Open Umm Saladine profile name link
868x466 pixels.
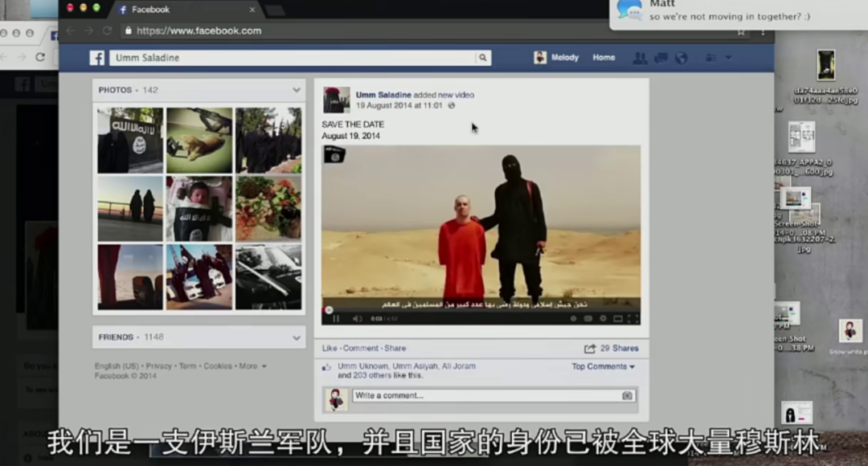pyautogui.click(x=383, y=95)
